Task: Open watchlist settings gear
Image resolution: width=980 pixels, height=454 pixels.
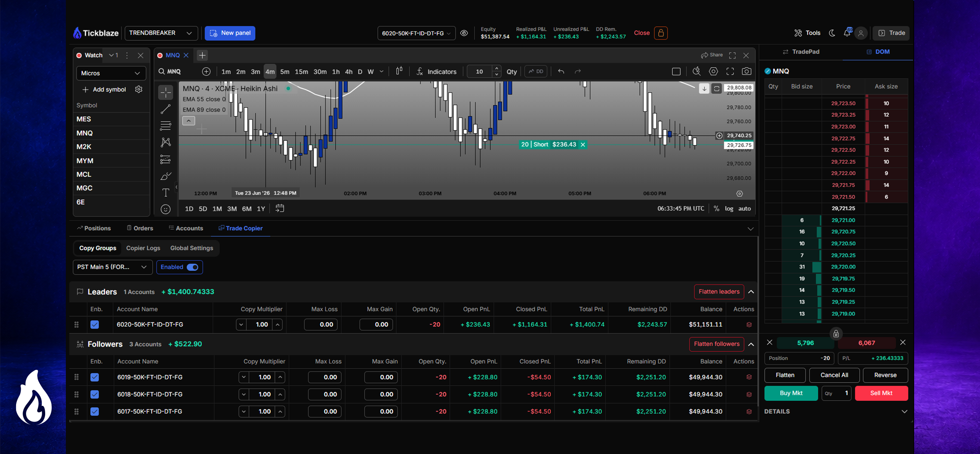Action: tap(139, 89)
